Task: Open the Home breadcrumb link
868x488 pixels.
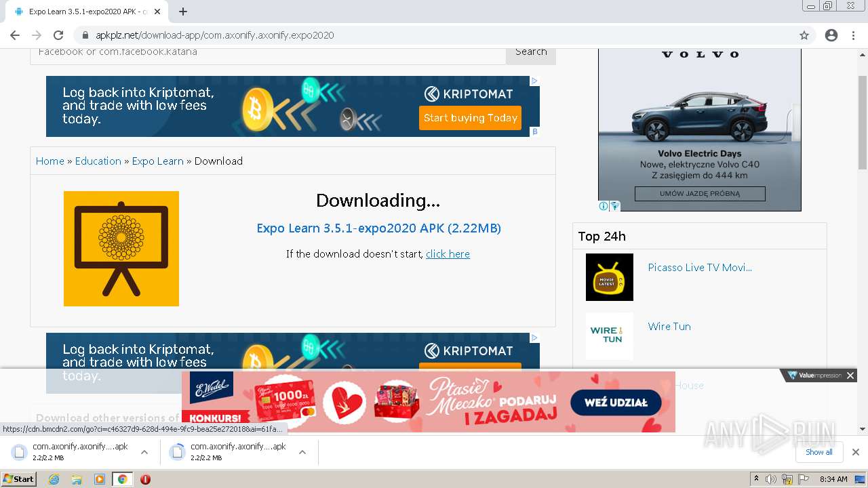Action: 50,161
